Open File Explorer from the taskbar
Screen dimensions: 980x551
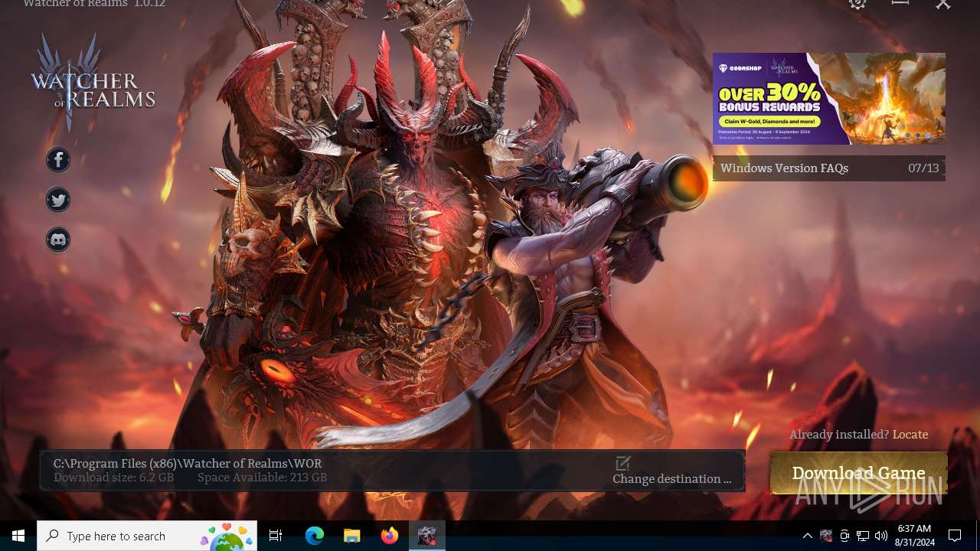click(x=352, y=536)
